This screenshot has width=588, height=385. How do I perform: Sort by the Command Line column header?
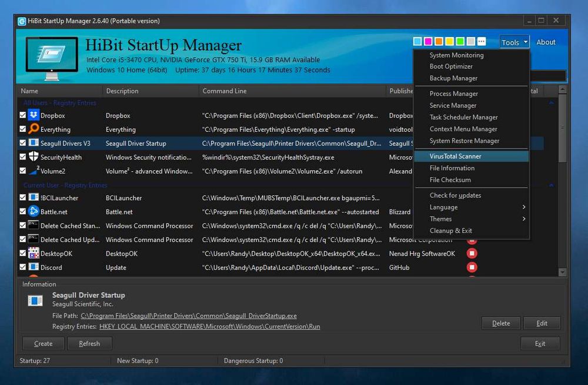[292, 91]
